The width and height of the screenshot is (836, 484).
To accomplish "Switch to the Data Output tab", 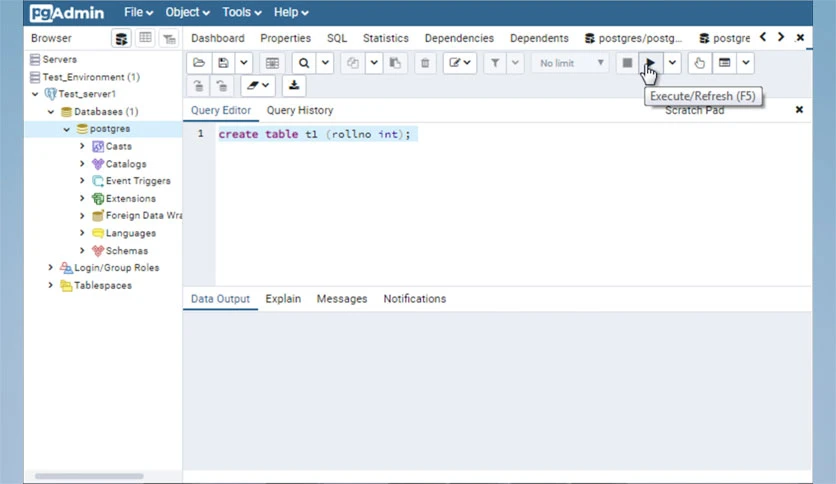I will pyautogui.click(x=220, y=299).
